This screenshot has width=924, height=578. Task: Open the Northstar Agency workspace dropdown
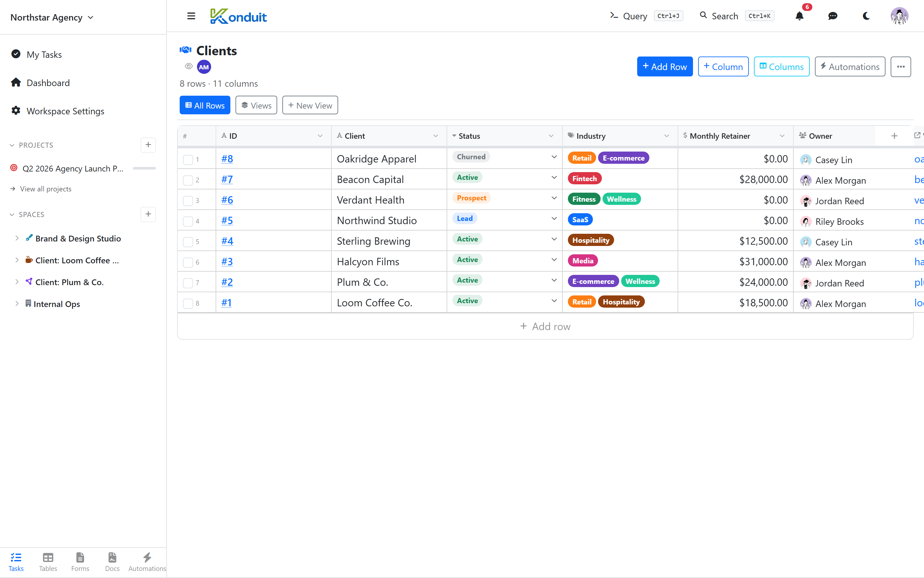click(52, 17)
